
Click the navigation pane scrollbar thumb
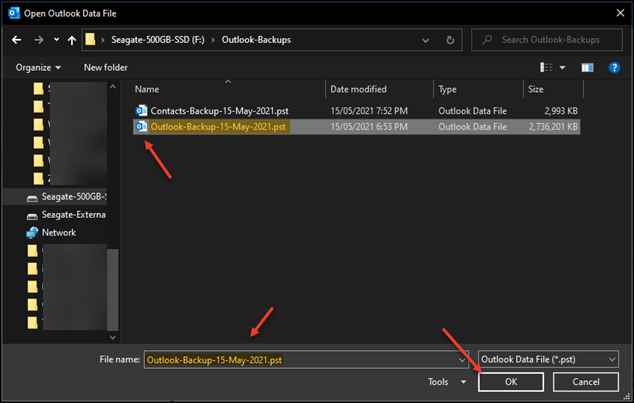pyautogui.click(x=112, y=289)
